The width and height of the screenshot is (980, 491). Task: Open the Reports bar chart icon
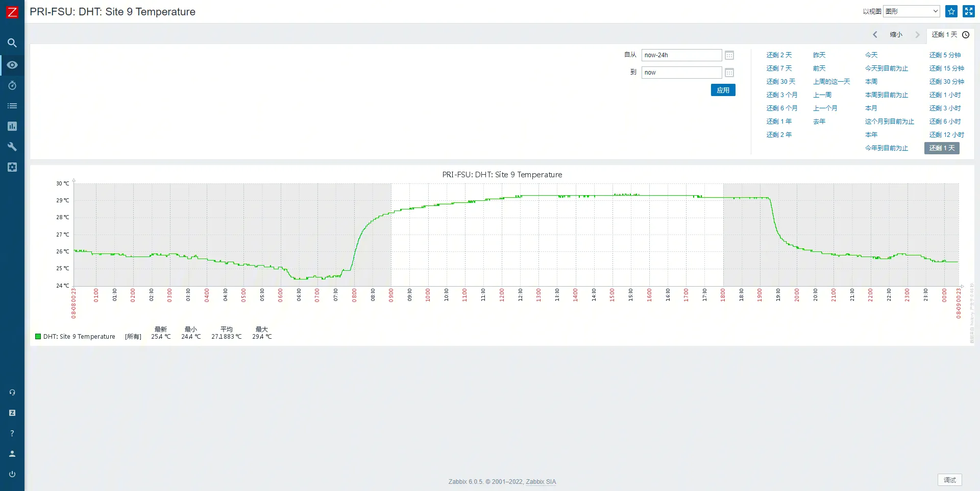click(x=12, y=126)
